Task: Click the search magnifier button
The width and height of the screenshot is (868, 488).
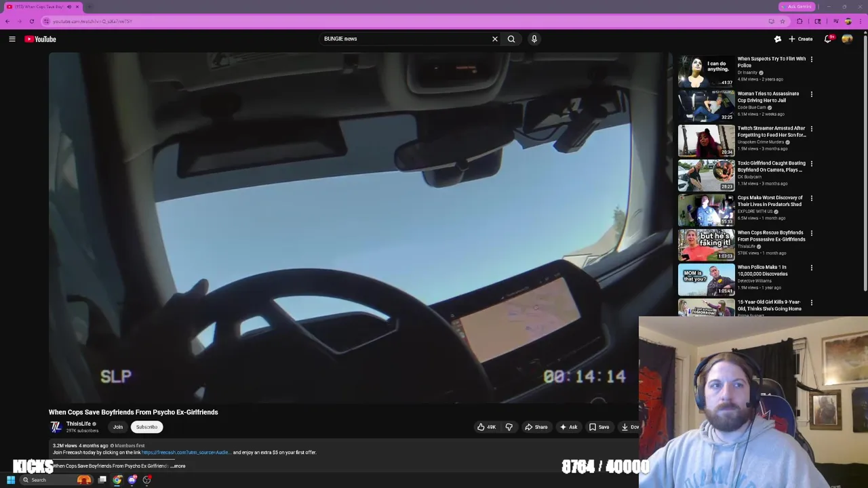Action: coord(511,39)
